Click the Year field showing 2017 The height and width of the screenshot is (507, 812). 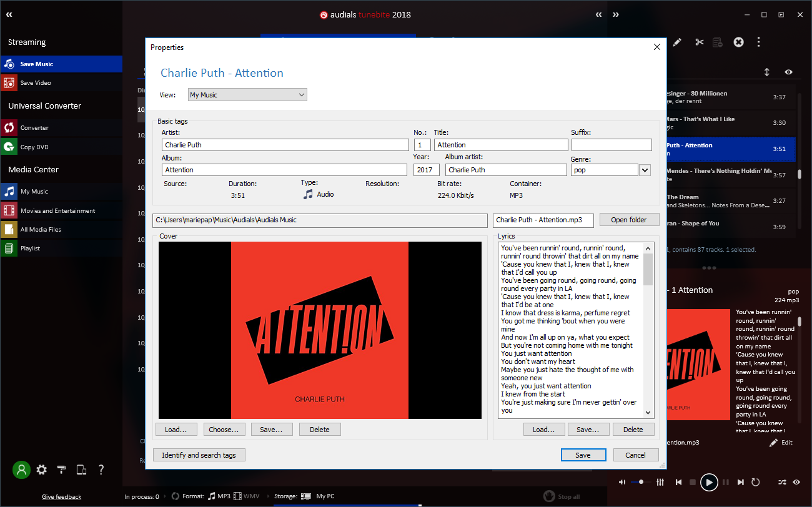(427, 170)
